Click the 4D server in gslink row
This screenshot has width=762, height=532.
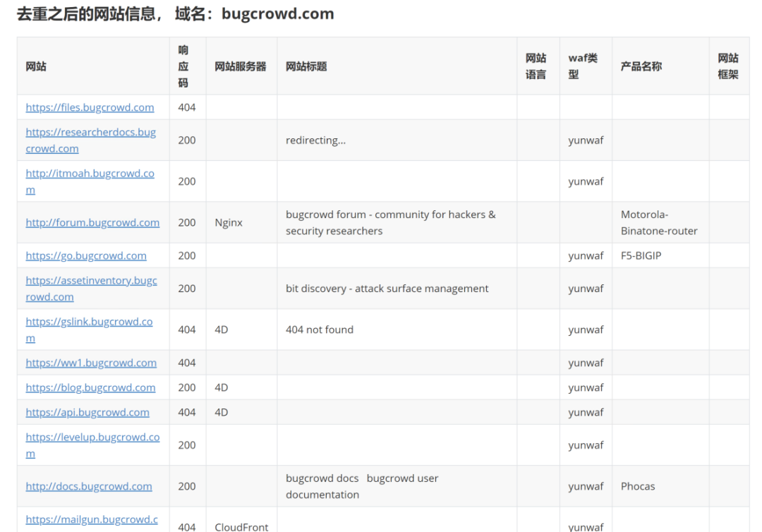click(222, 330)
